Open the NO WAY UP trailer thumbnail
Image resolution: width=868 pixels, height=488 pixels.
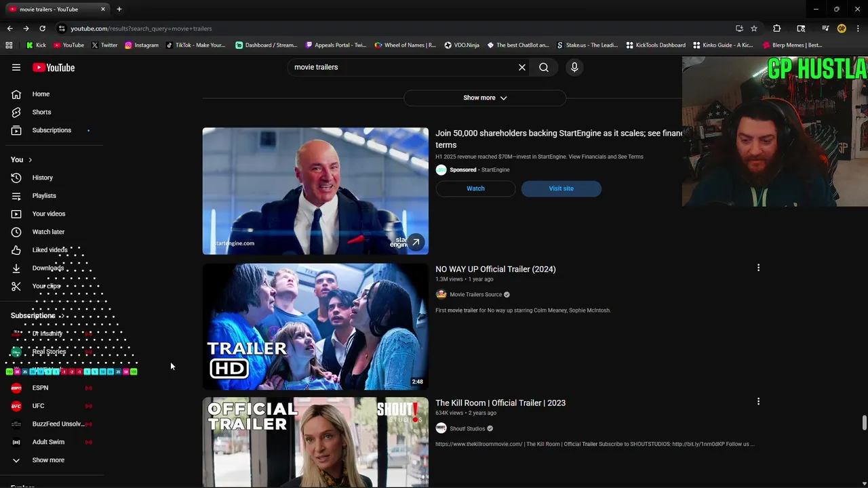[315, 326]
